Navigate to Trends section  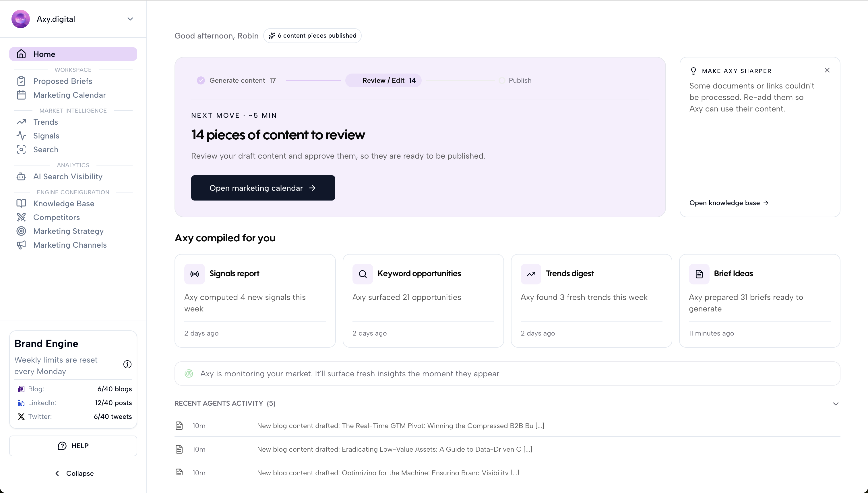[73, 122]
